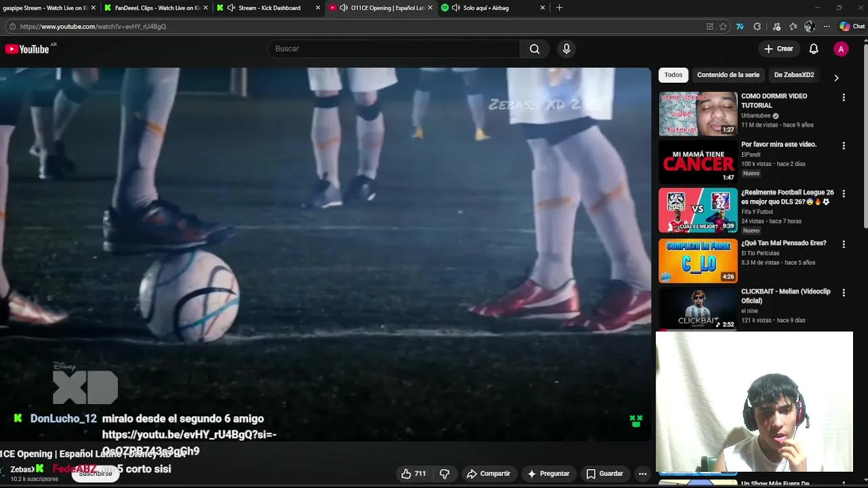The width and height of the screenshot is (868, 488).
Task: Open the YouTube home logo
Action: (27, 49)
